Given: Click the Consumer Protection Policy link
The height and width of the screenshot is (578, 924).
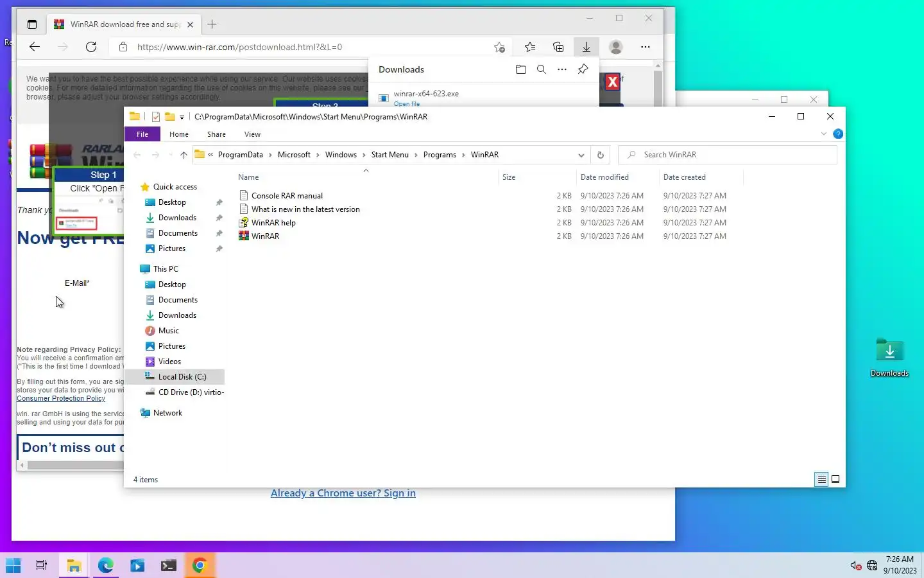Looking at the screenshot, I should [61, 398].
